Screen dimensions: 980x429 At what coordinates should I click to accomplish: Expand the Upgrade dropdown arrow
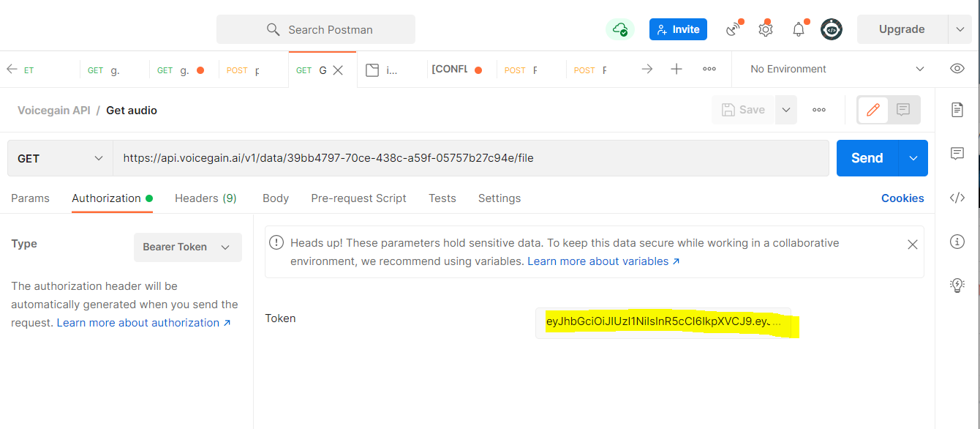pyautogui.click(x=960, y=29)
